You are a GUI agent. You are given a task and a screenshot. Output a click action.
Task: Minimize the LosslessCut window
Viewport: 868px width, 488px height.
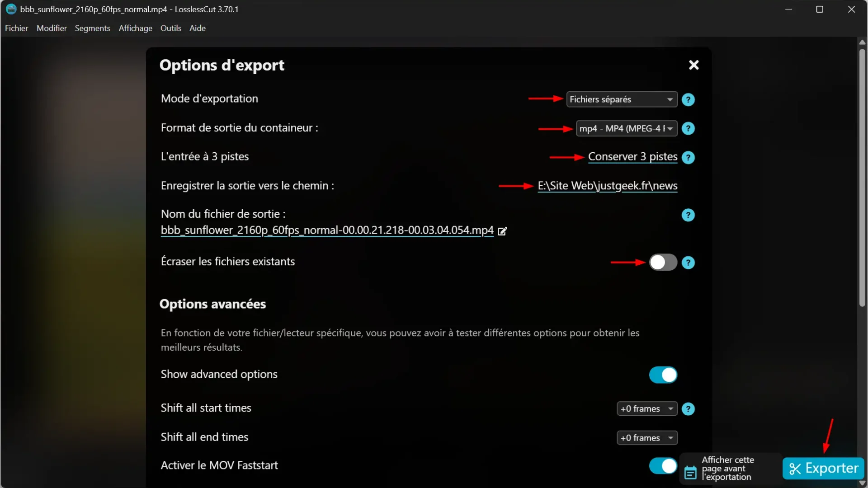pyautogui.click(x=789, y=9)
